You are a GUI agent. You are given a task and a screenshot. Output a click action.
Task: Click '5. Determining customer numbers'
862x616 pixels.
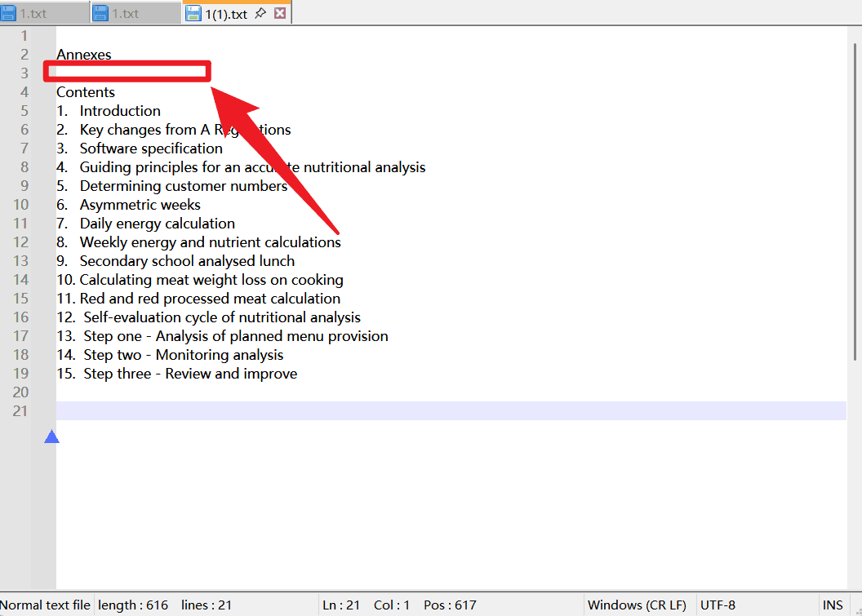[171, 186]
